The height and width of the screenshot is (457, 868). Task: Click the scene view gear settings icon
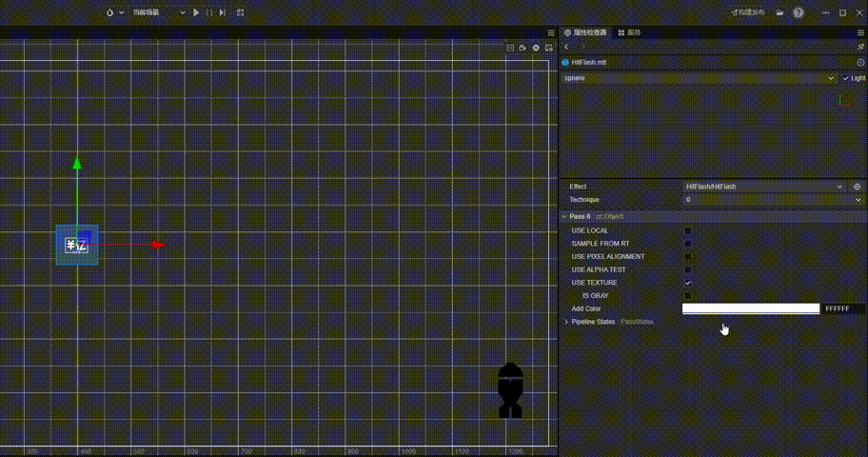tap(536, 48)
